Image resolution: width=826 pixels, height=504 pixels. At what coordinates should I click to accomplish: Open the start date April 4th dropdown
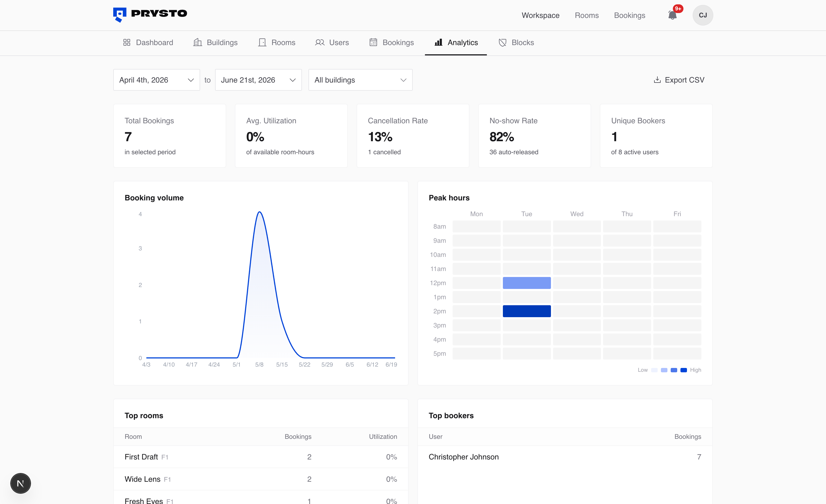coord(157,80)
